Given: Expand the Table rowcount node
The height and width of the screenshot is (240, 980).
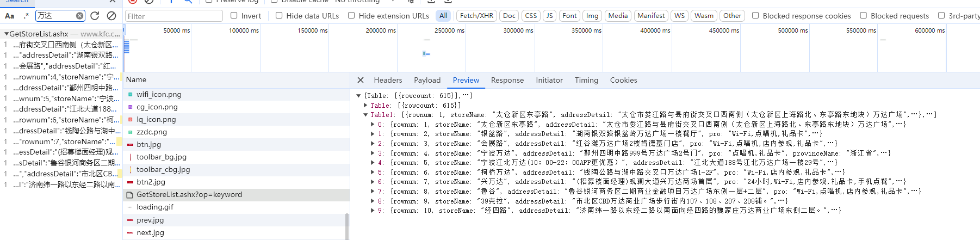Looking at the screenshot, I should (x=365, y=106).
